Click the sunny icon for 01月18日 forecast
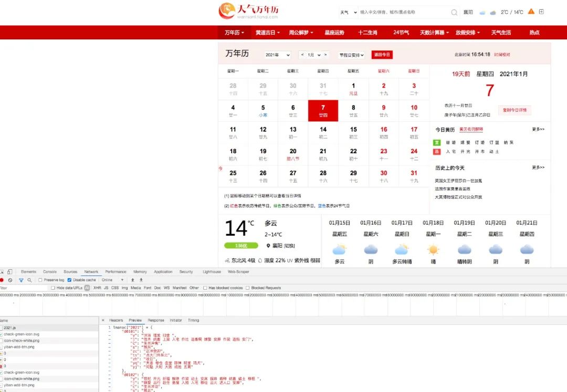 click(x=433, y=250)
